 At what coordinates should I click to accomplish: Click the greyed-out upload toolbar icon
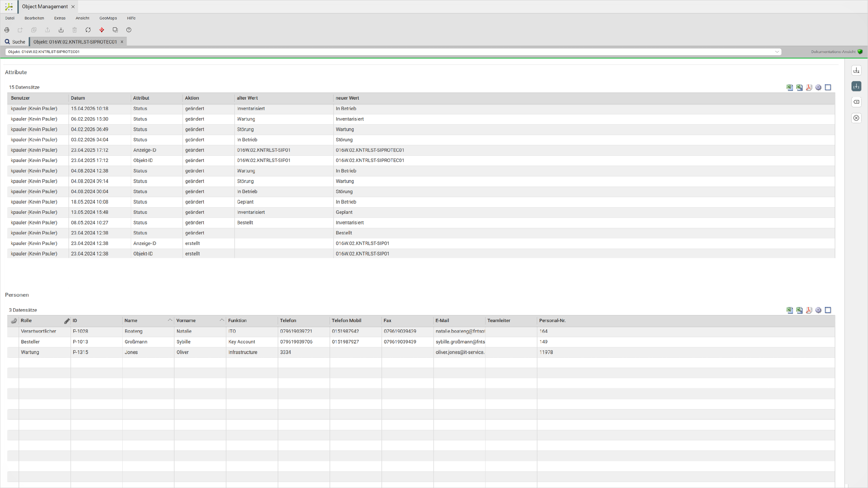(x=48, y=30)
